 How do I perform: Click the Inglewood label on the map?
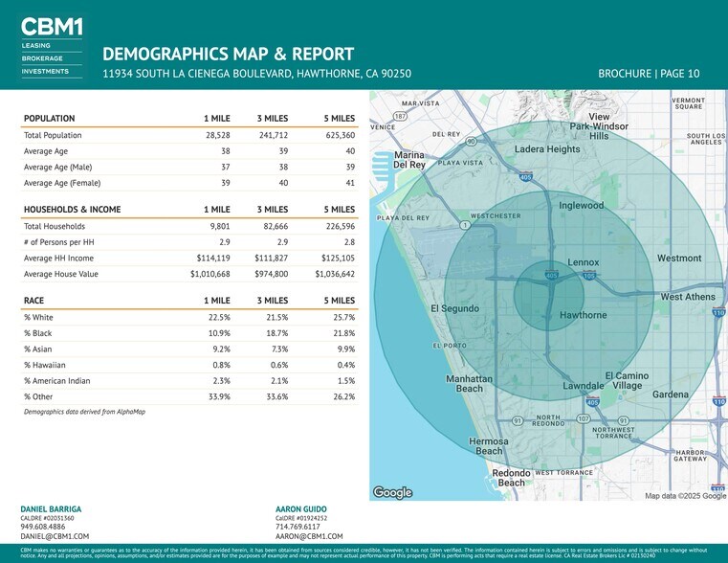[582, 205]
